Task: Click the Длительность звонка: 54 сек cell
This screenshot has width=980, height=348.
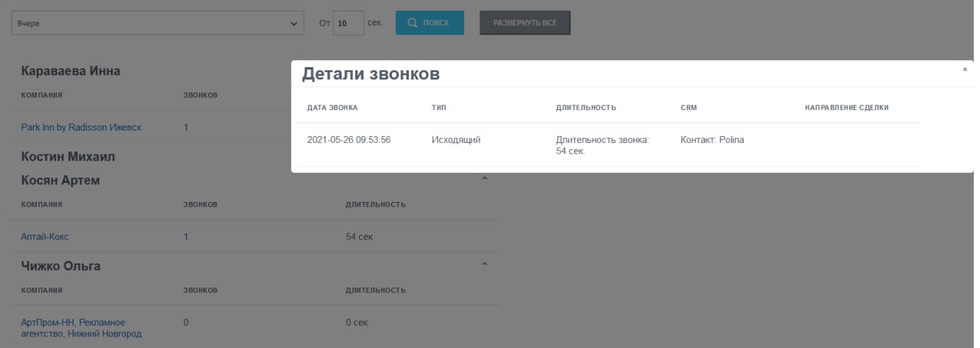Action: [603, 145]
